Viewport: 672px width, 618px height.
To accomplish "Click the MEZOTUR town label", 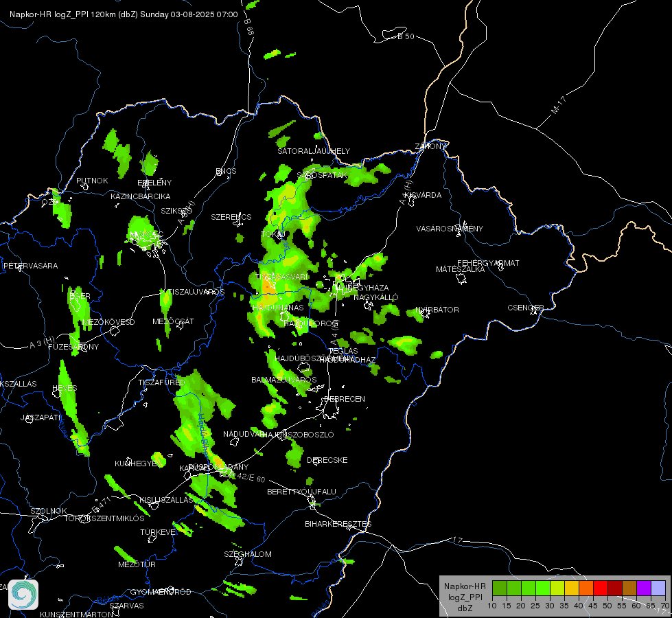I will [x=137, y=564].
